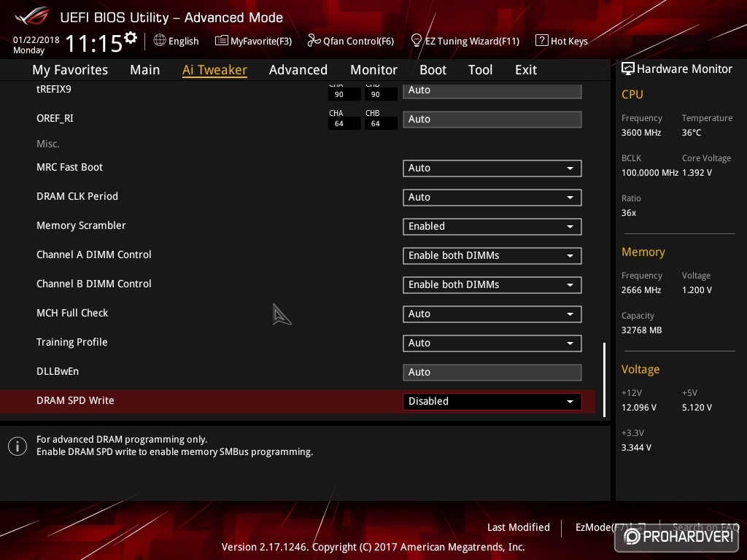Image resolution: width=747 pixels, height=560 pixels.
Task: Select the MRC Fast Boot label
Action: click(x=69, y=167)
